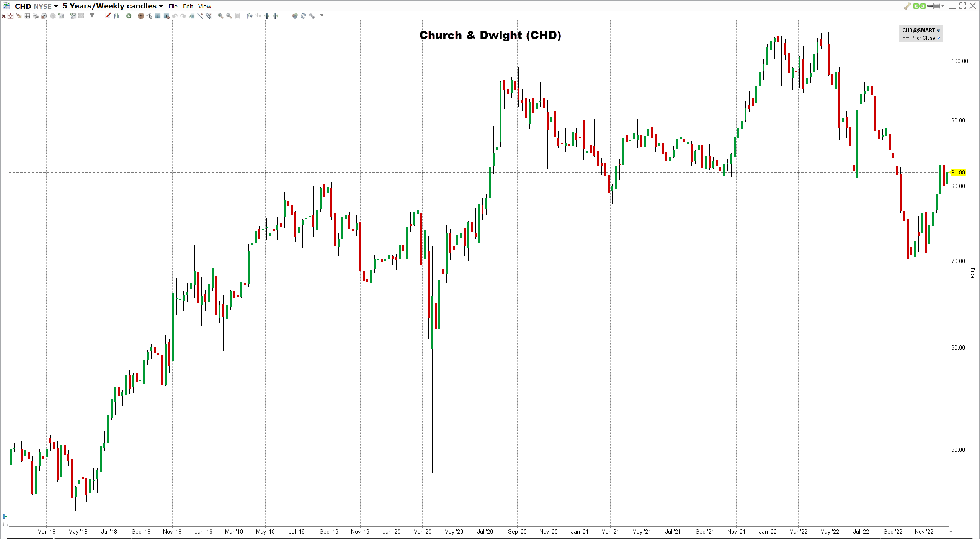Print the chart using printer icon
980x539 pixels.
pos(36,16)
